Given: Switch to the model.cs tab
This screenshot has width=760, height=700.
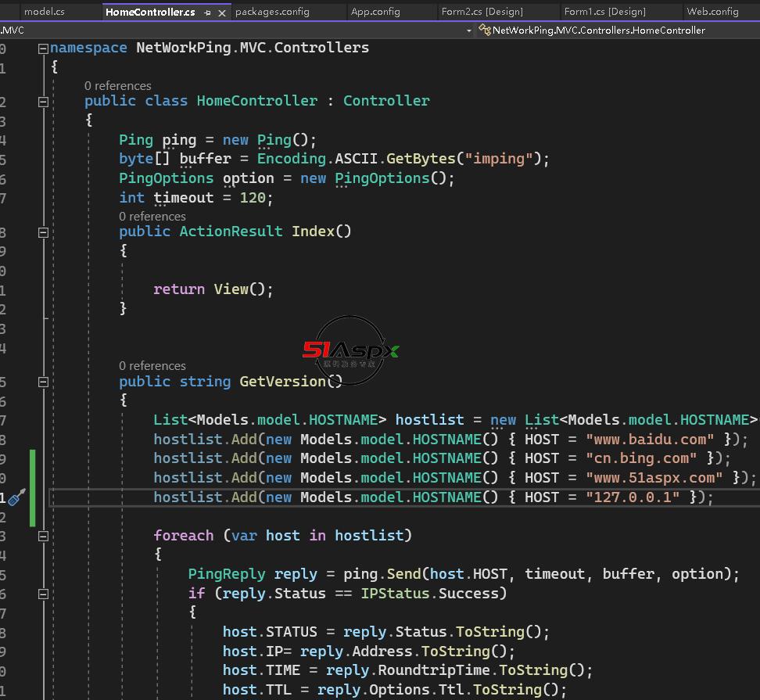Looking at the screenshot, I should tap(44, 12).
